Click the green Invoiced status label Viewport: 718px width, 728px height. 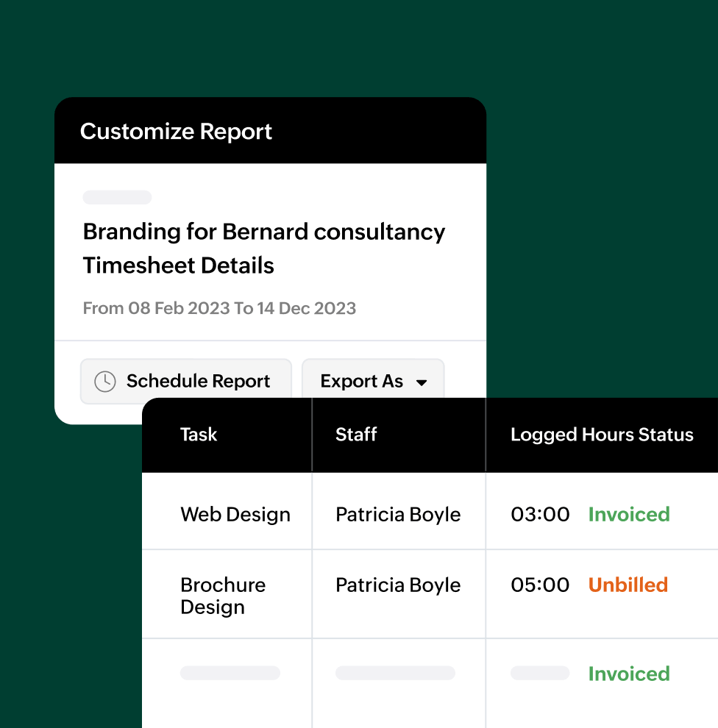point(629,514)
